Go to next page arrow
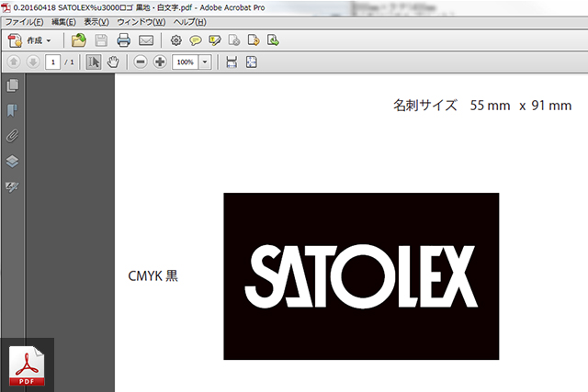588x392 pixels. click(33, 62)
